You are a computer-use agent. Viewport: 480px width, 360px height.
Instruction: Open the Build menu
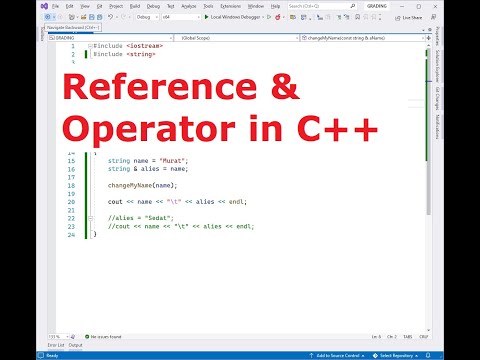(135, 6)
